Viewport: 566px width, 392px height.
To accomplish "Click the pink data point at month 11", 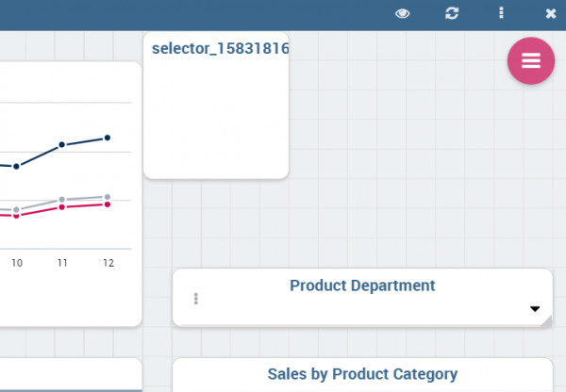I will pyautogui.click(x=61, y=207).
